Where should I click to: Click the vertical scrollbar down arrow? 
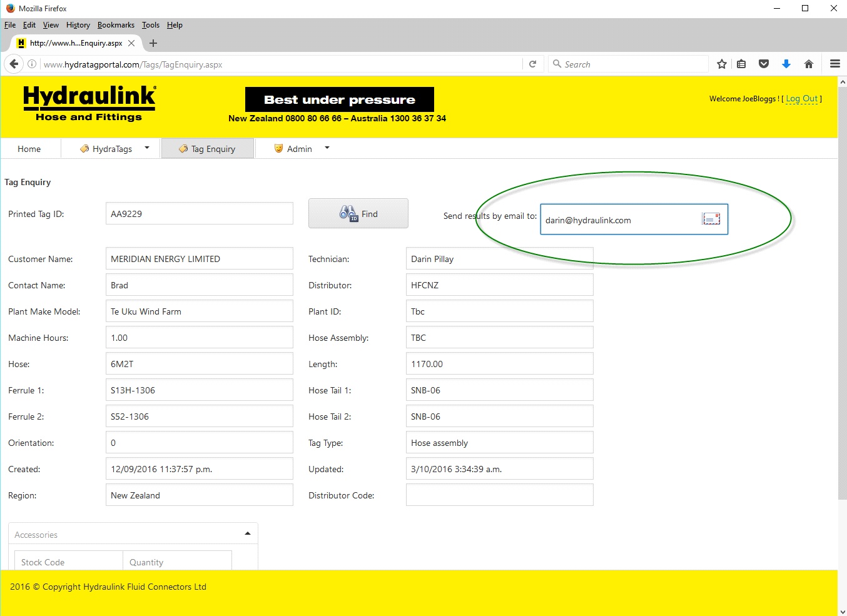pyautogui.click(x=842, y=611)
